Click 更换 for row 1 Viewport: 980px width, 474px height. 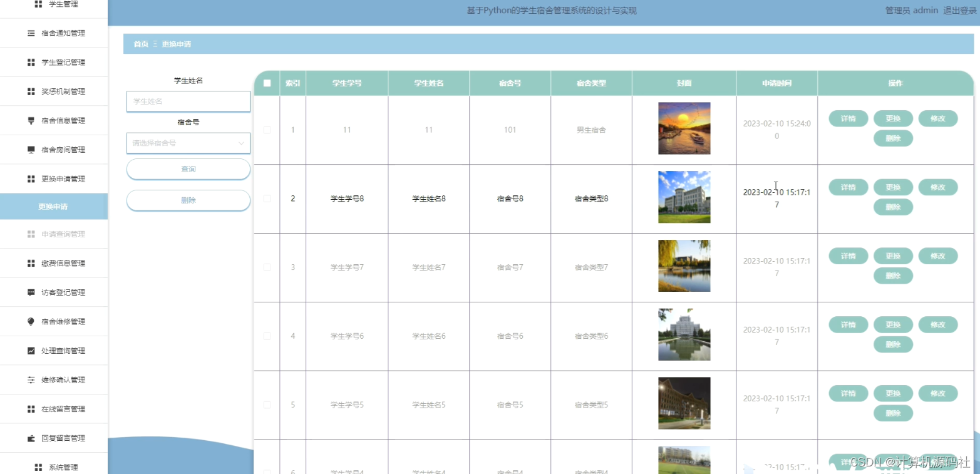(893, 118)
